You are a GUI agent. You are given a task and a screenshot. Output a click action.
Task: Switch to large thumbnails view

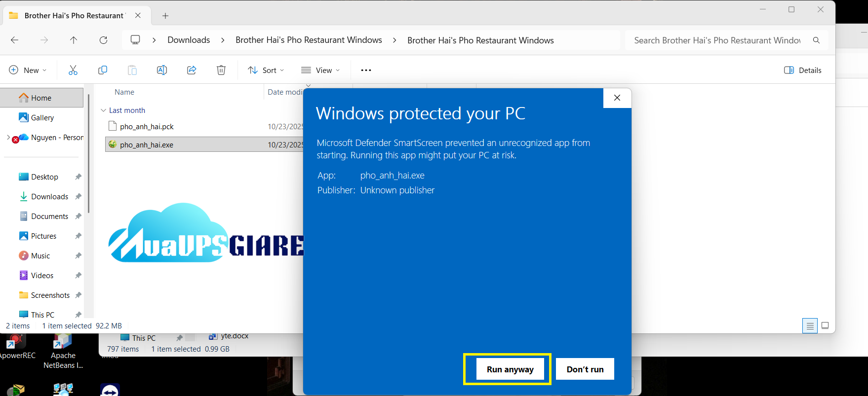pyautogui.click(x=825, y=325)
